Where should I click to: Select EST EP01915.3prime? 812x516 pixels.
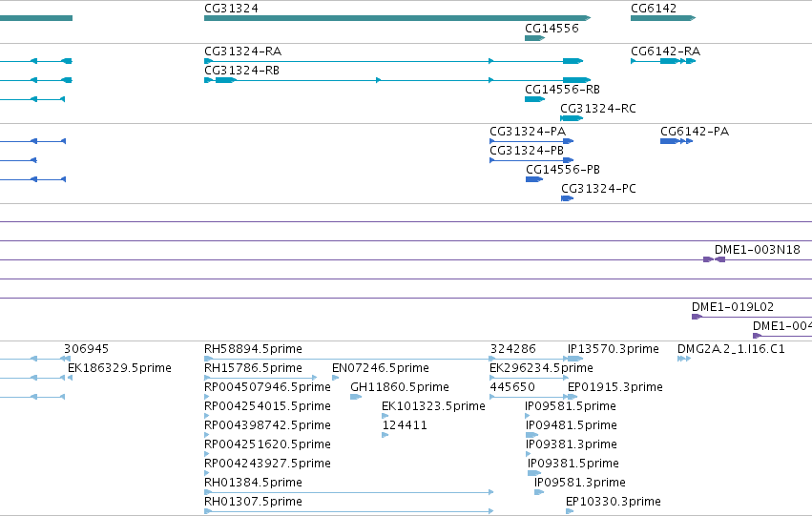point(573,397)
